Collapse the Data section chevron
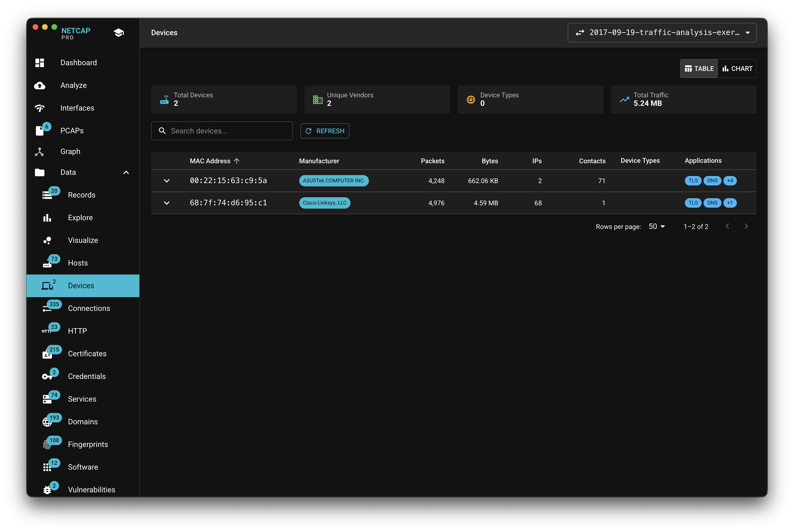Image resolution: width=794 pixels, height=532 pixels. pos(126,172)
